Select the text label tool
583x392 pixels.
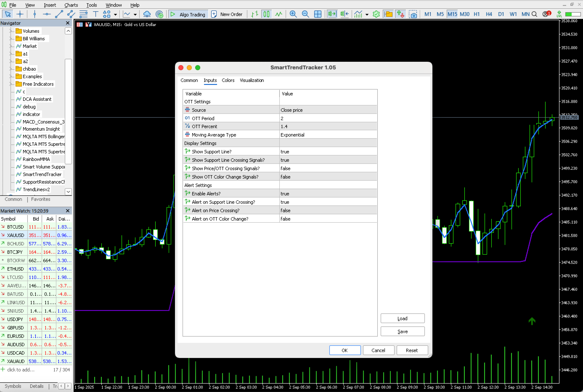pos(95,14)
